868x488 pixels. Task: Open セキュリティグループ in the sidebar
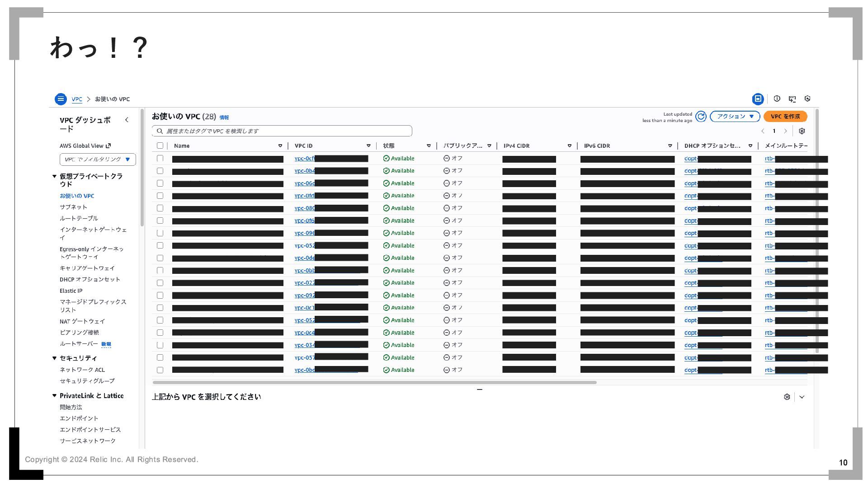(x=87, y=381)
